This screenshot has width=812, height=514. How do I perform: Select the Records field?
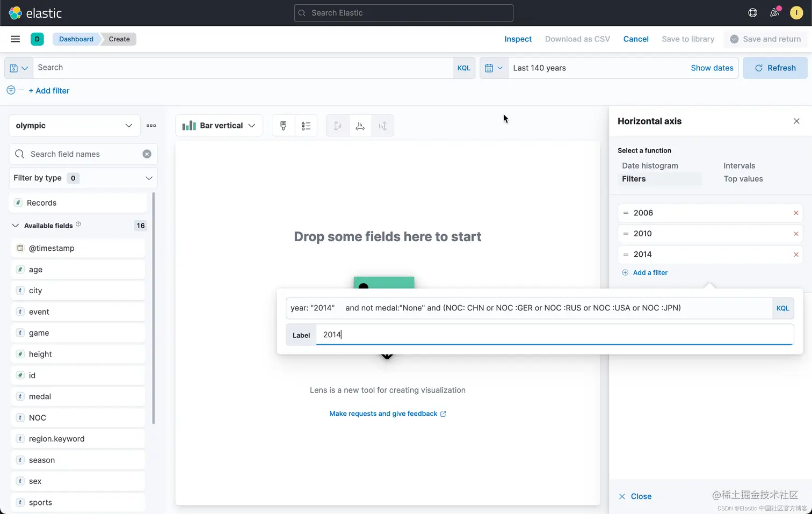[78, 203]
